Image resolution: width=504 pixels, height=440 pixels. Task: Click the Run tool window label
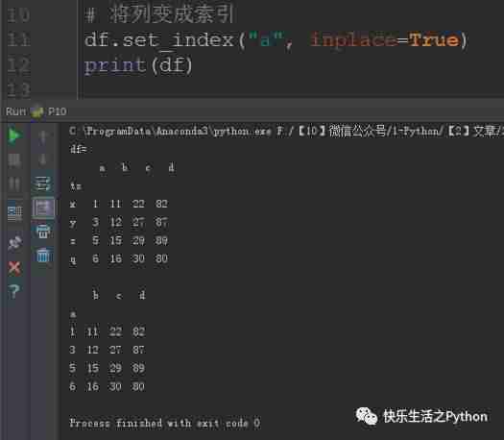coord(15,111)
